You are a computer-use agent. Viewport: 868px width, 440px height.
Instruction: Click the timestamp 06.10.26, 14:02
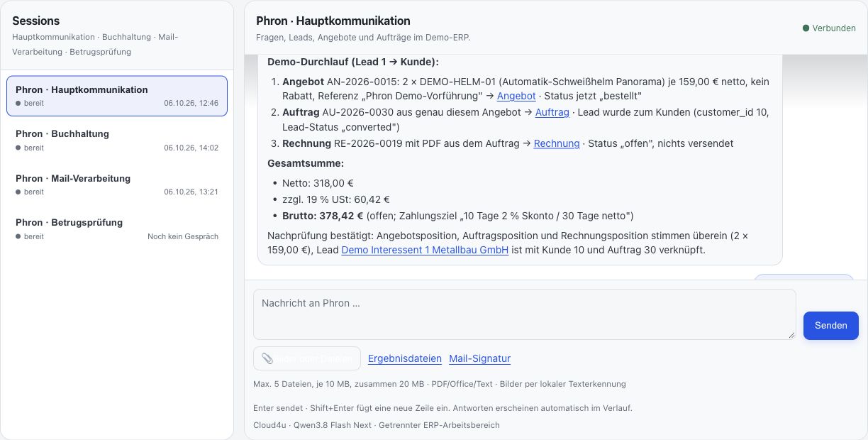pyautogui.click(x=191, y=148)
